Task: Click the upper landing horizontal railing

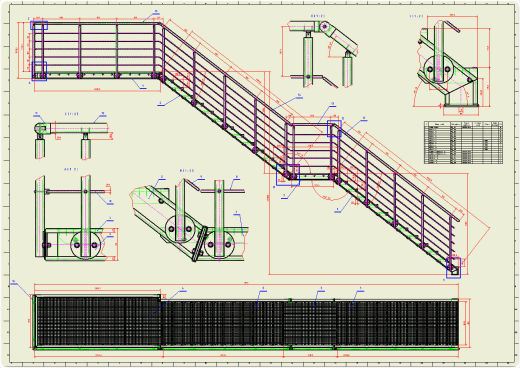Action: coord(97,52)
